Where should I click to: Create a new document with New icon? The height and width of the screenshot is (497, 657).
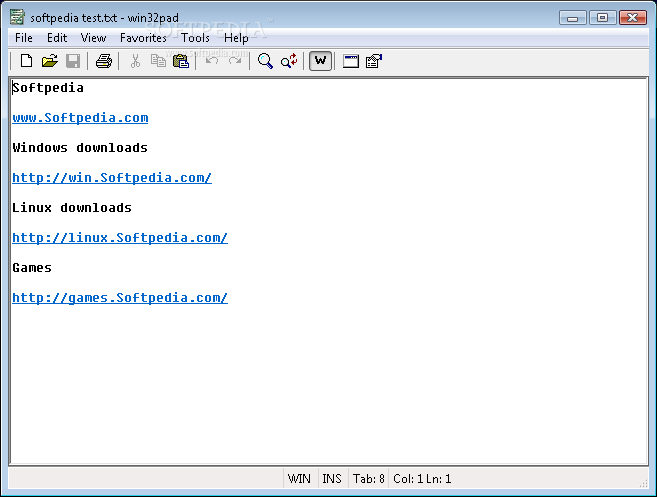pyautogui.click(x=26, y=61)
